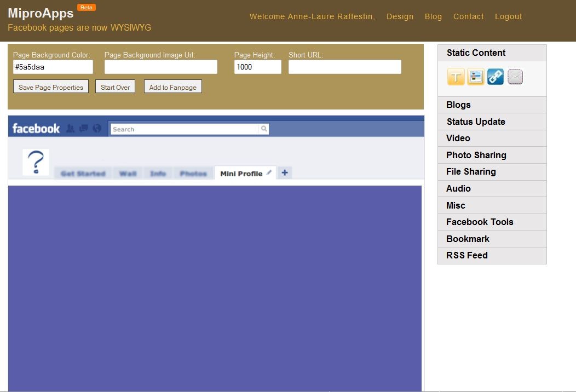Select the Wall tab
Screen dimensions: 576x392
point(128,174)
